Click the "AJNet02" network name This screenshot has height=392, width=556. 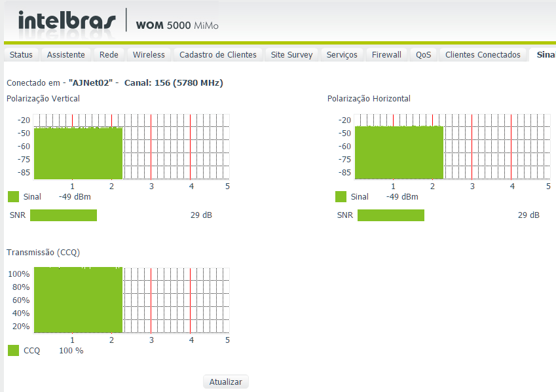pos(90,83)
